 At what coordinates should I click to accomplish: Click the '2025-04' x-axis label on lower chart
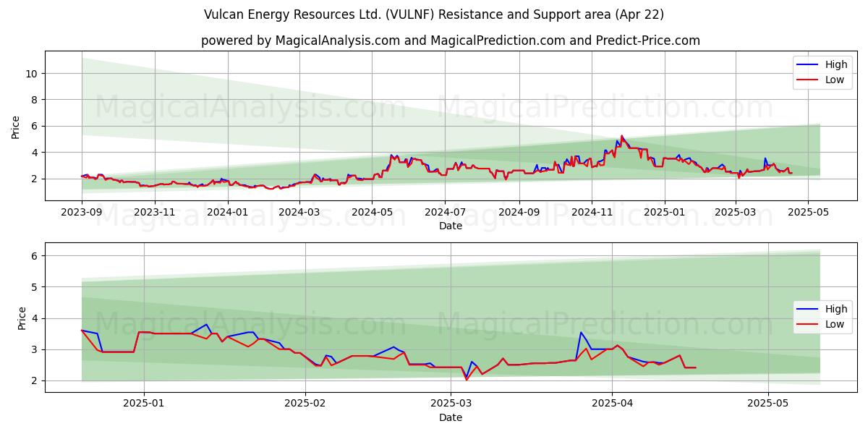(612, 404)
